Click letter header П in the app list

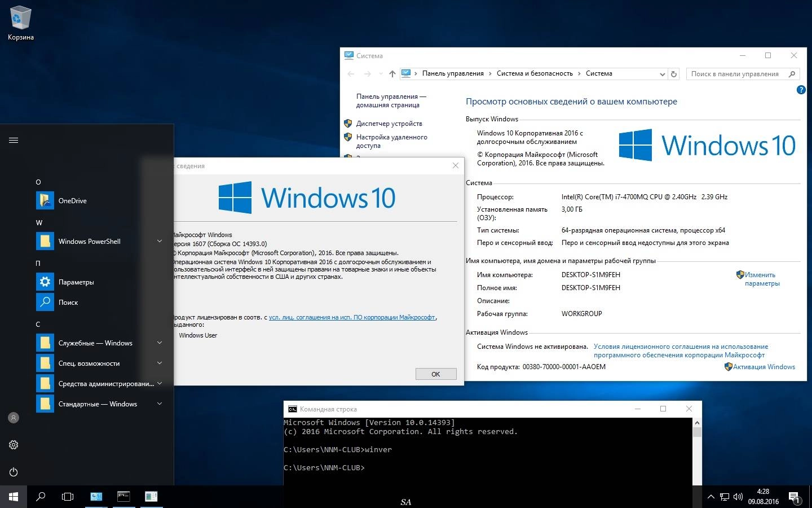tap(38, 263)
